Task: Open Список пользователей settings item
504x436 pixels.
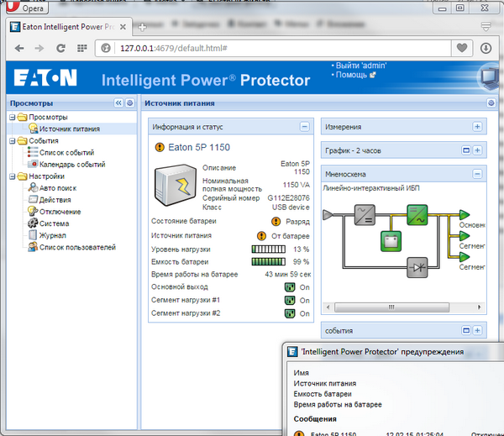Action: pyautogui.click(x=77, y=247)
